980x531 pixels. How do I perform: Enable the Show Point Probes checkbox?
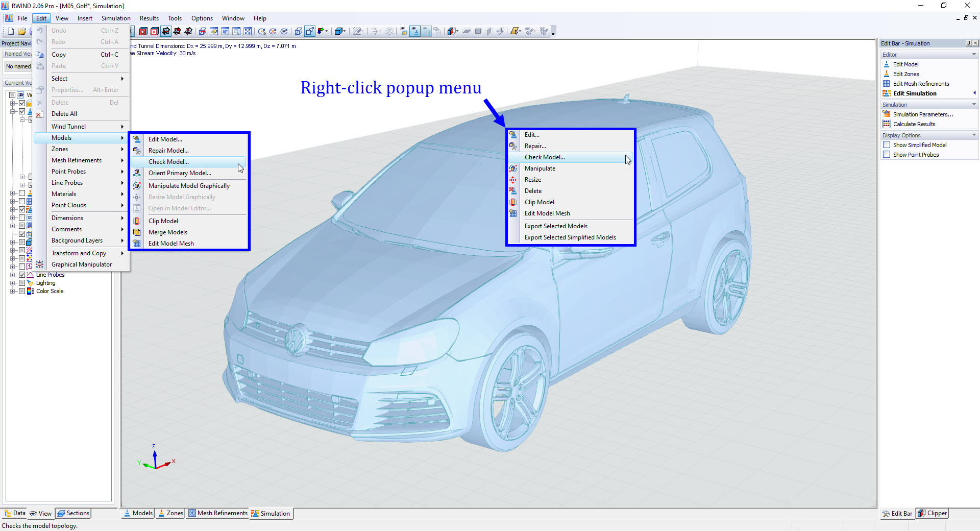point(887,154)
